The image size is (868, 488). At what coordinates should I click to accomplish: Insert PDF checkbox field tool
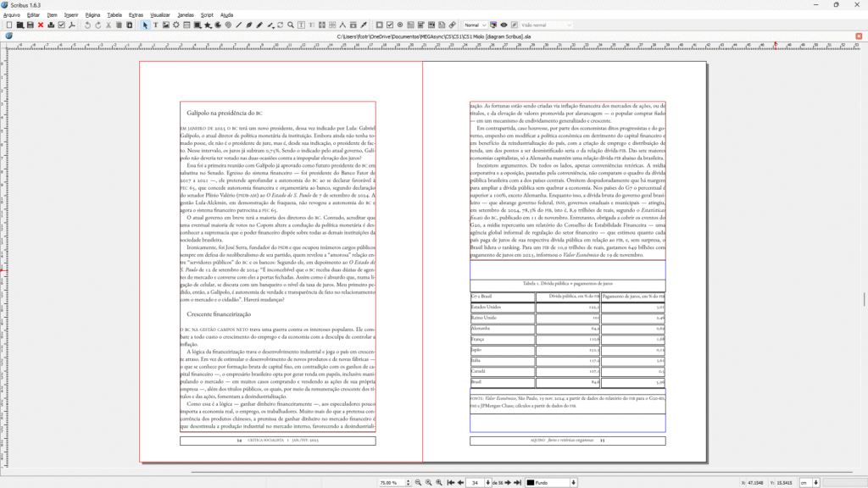click(389, 25)
